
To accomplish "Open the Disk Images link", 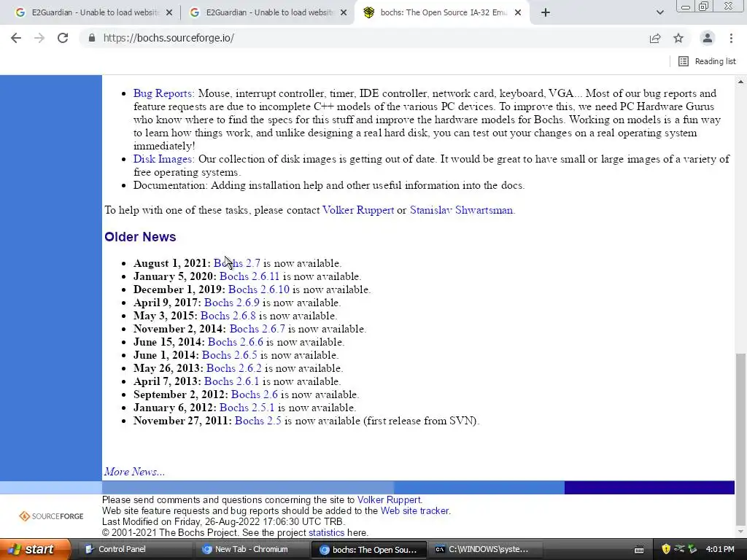I will pos(163,159).
